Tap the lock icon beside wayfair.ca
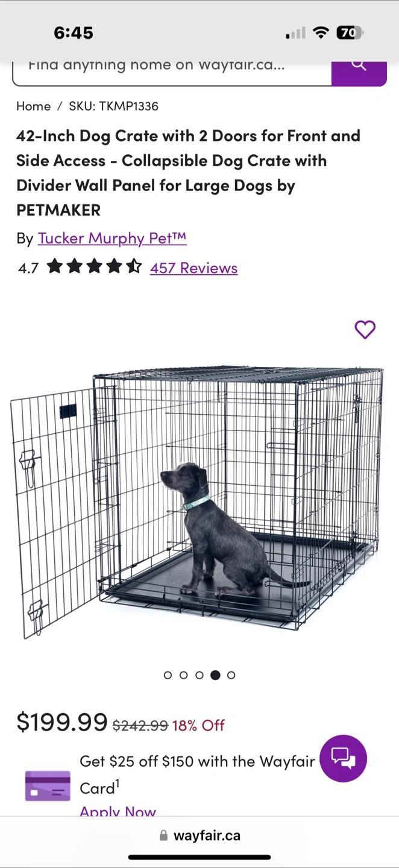This screenshot has height=868, width=399. click(x=163, y=835)
